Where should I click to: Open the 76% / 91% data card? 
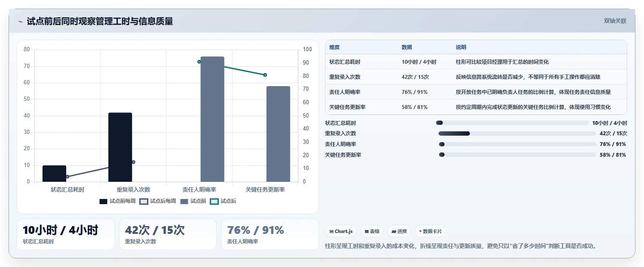(270, 234)
